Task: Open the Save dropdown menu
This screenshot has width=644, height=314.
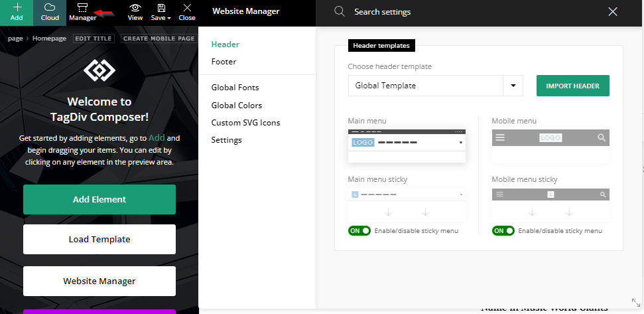Action: pyautogui.click(x=161, y=13)
